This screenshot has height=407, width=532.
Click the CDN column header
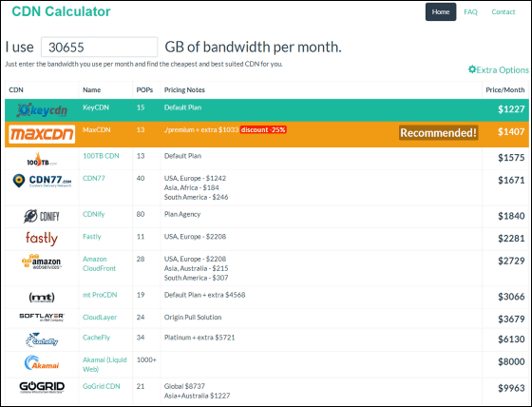pos(16,90)
